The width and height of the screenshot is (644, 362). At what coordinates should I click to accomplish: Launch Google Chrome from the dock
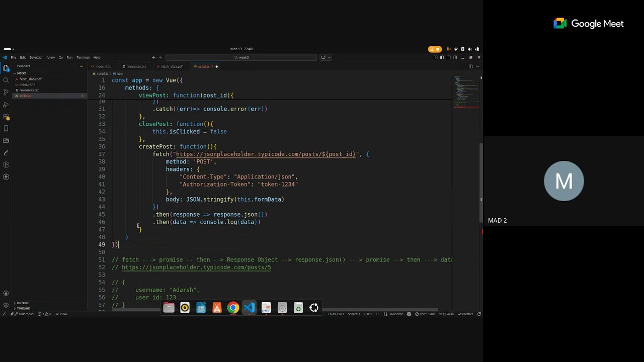click(233, 308)
